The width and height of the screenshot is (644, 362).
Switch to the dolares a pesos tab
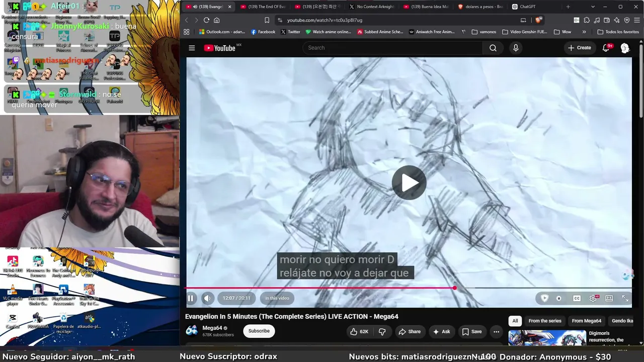480,7
